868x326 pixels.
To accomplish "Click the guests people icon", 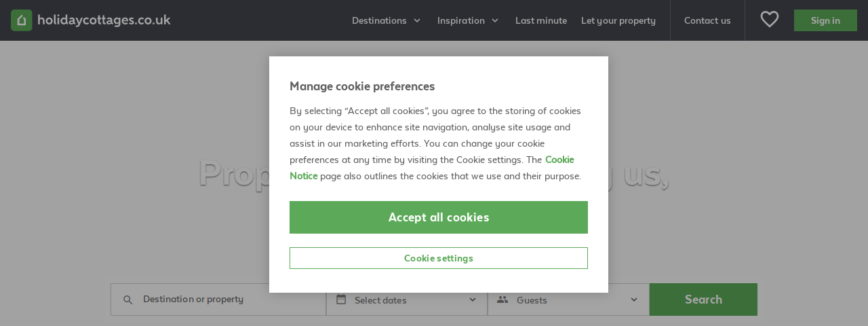I will tap(502, 300).
